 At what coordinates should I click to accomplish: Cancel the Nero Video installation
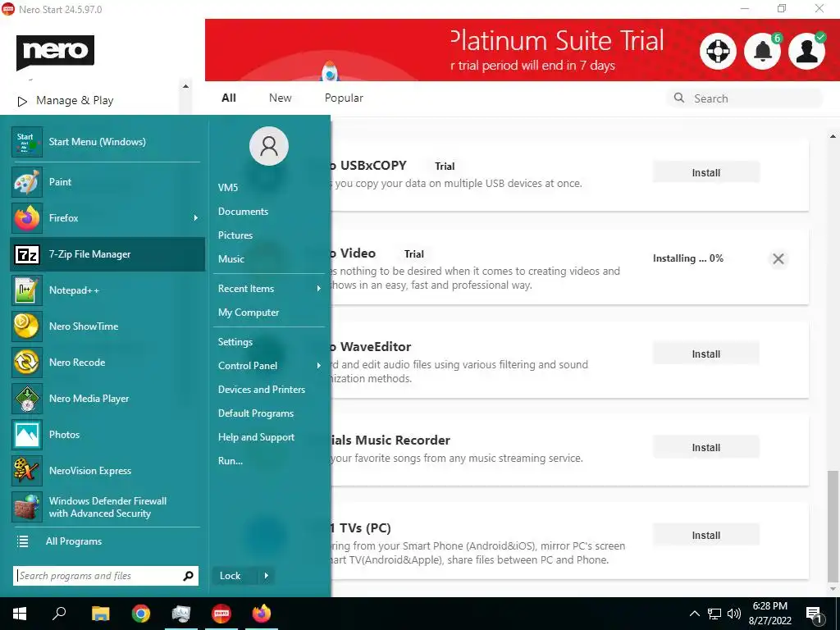click(x=778, y=259)
